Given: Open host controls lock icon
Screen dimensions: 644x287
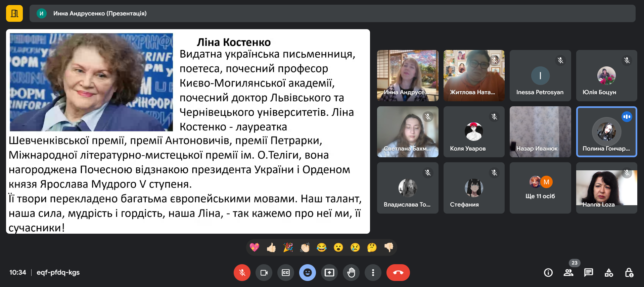Looking at the screenshot, I should pos(629,273).
